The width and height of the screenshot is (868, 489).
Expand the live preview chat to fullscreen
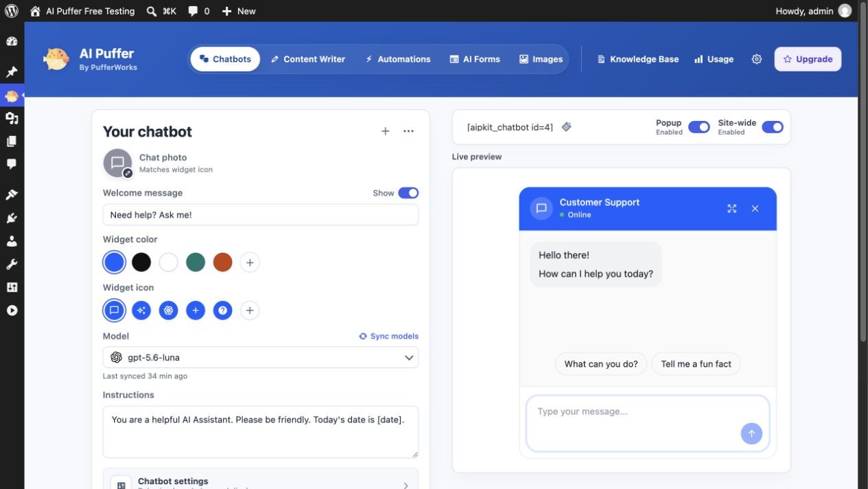point(732,208)
